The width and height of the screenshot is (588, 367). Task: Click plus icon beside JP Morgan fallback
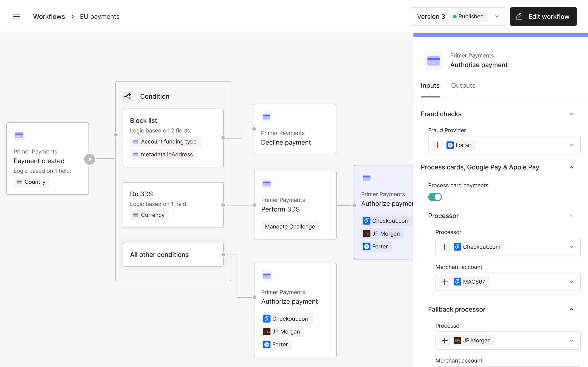[x=445, y=341]
